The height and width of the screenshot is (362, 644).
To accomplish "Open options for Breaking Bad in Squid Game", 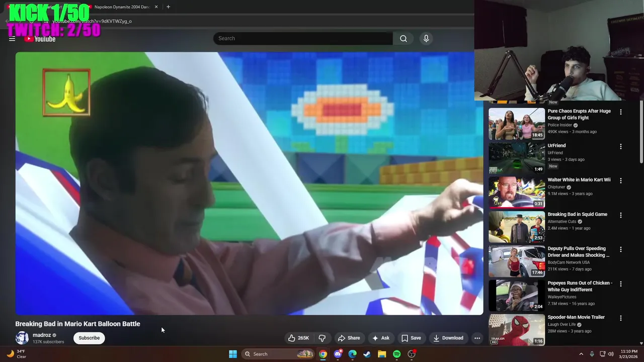I will tap(620, 215).
